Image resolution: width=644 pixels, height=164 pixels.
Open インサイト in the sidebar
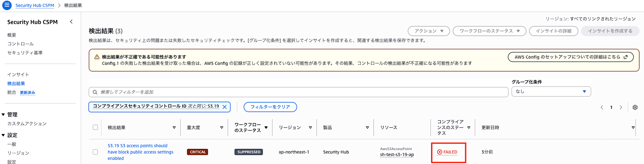coord(18,74)
